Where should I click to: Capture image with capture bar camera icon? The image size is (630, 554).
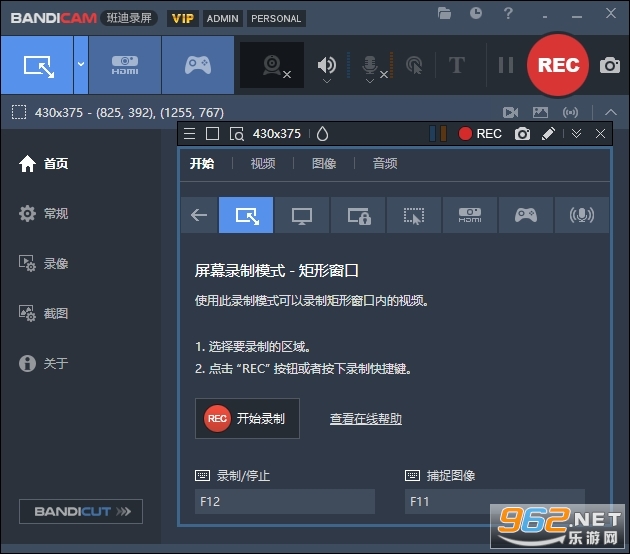click(x=522, y=133)
